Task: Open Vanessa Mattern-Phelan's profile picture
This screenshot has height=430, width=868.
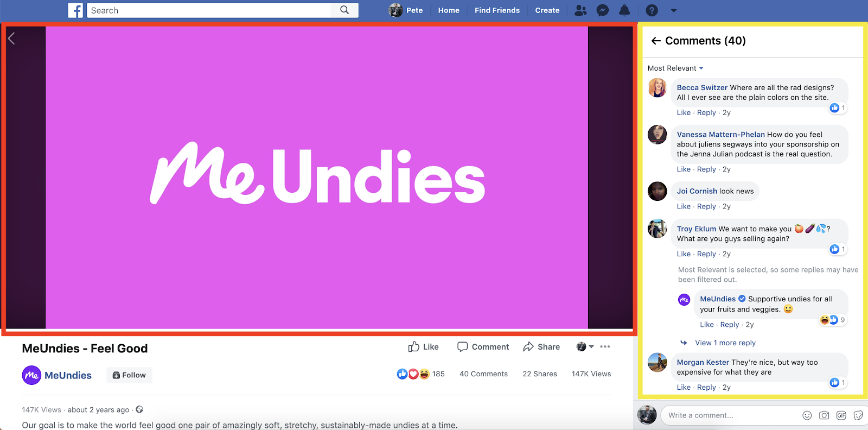Action: (x=658, y=135)
